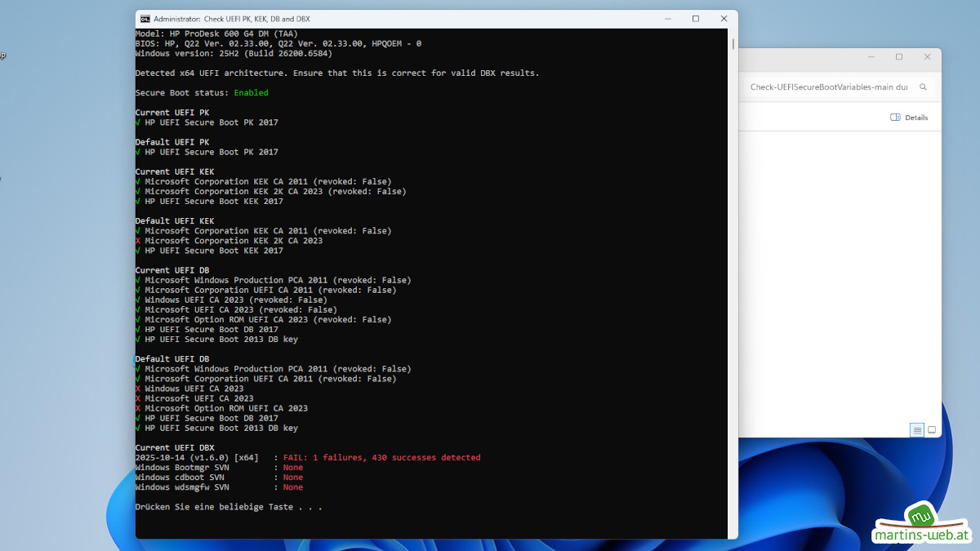Click the console title bar text
Screen dimensions: 980x551
[x=232, y=19]
